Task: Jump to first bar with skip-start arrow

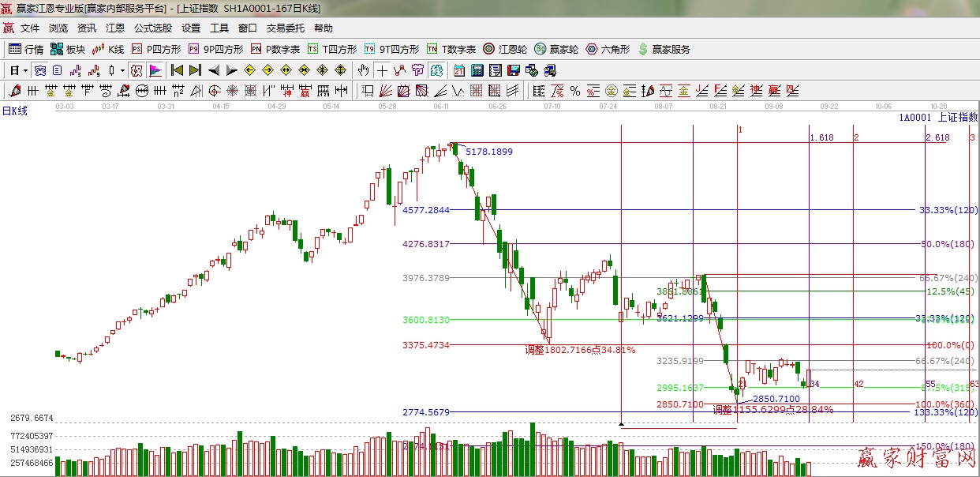Action: pyautogui.click(x=177, y=70)
